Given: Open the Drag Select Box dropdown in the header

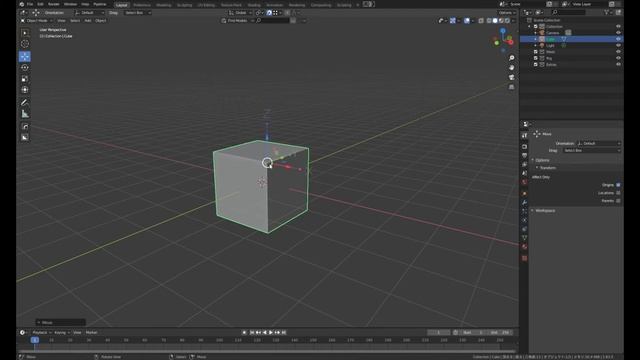Looking at the screenshot, I should click(137, 13).
